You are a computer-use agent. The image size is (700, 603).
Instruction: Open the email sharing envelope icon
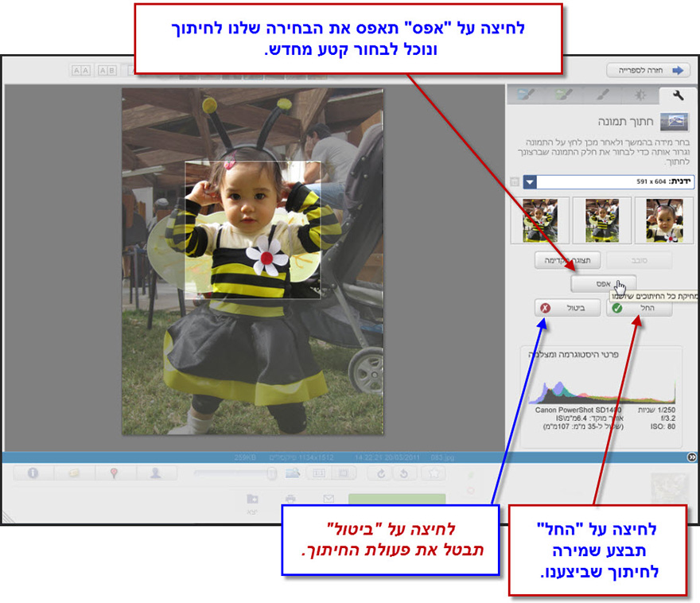pyautogui.click(x=327, y=498)
